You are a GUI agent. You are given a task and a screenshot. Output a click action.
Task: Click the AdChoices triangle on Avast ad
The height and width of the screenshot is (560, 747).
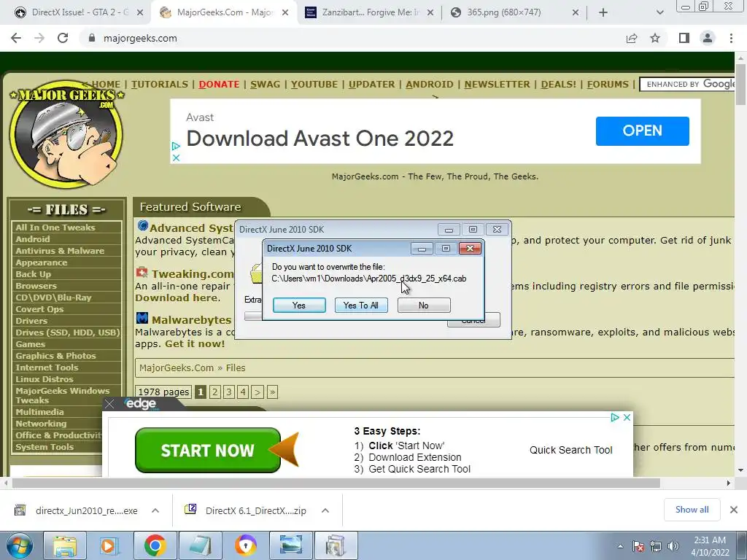click(176, 146)
